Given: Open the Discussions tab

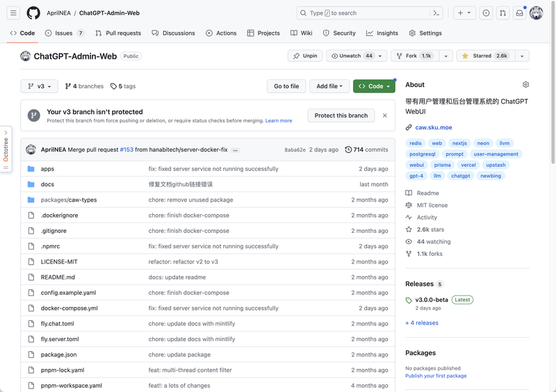Looking at the screenshot, I should click(x=173, y=33).
